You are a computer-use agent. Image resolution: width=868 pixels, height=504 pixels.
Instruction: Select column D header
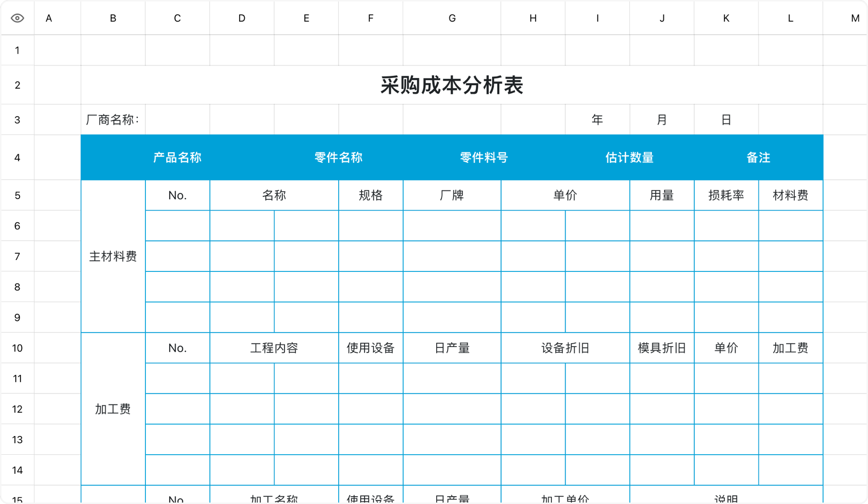coord(242,18)
